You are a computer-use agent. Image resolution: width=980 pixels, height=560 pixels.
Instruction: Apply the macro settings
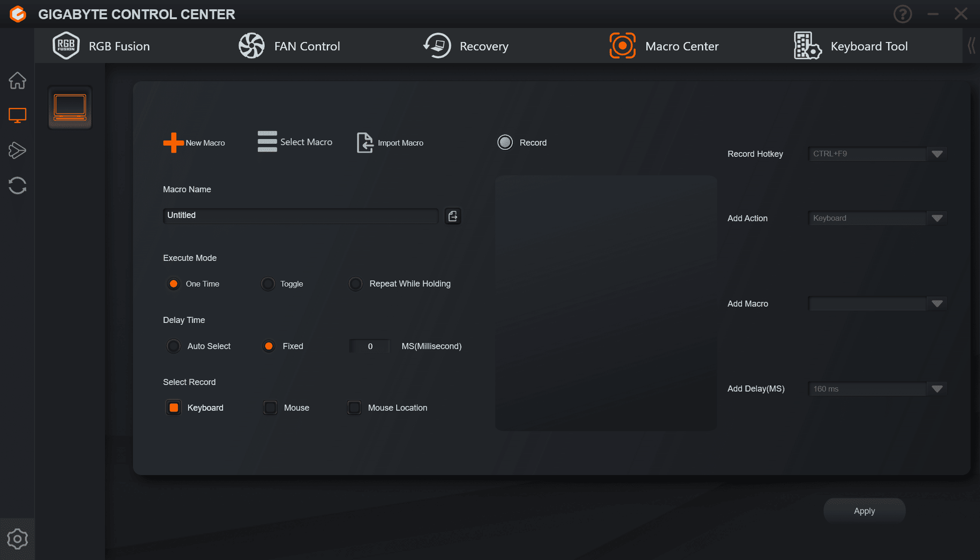(x=864, y=511)
